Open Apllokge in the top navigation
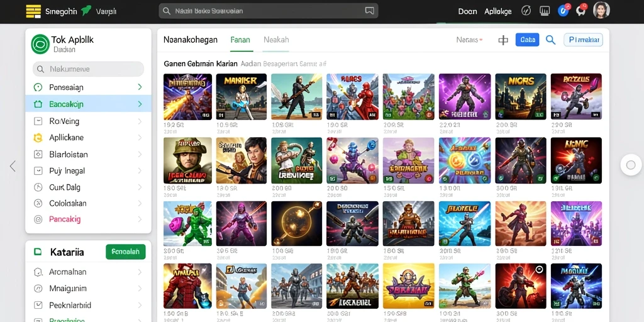Viewport: 644px width, 322px height. pyautogui.click(x=498, y=11)
